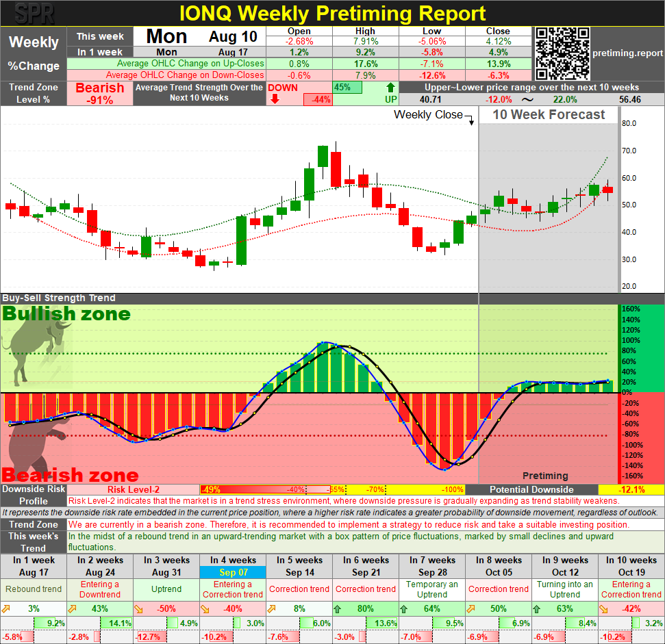This screenshot has width=665, height=644.
Task: Click the Open value -2.68%
Action: [299, 42]
